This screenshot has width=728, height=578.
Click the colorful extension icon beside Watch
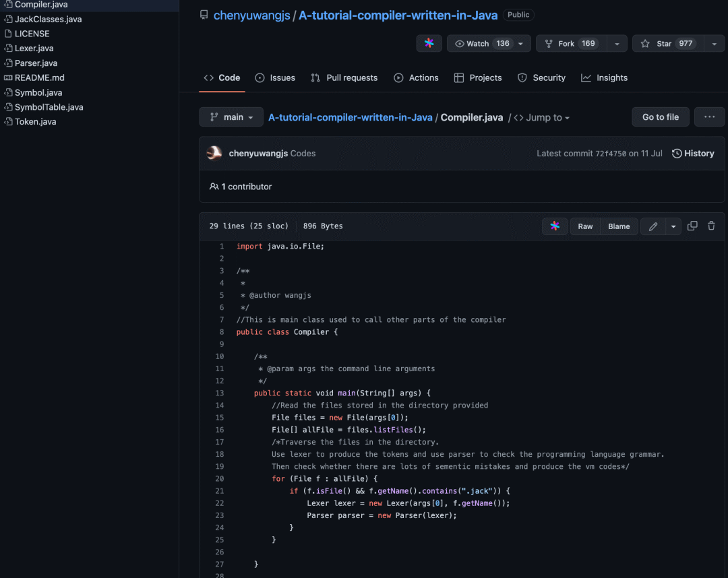coord(429,44)
